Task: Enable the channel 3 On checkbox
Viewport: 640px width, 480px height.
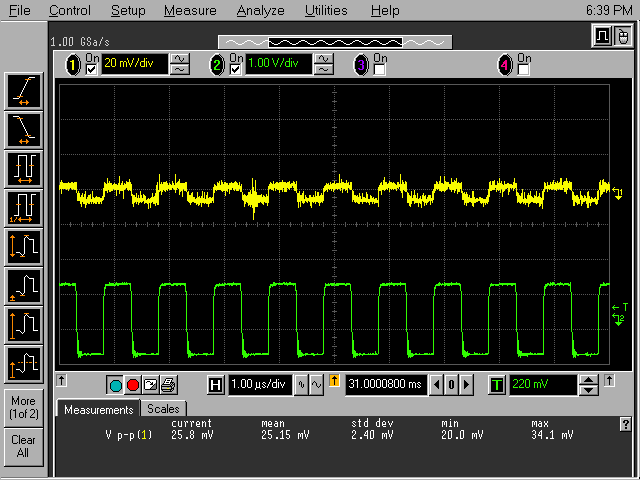Action: pos(379,70)
